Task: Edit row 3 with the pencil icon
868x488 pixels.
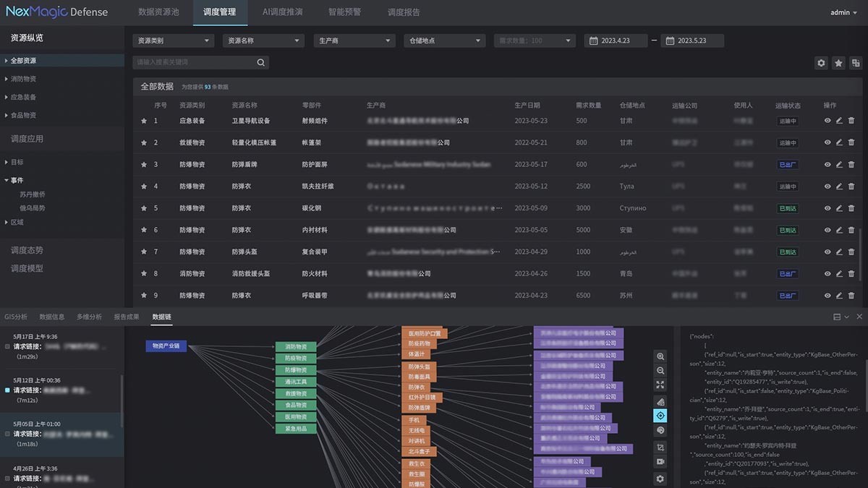Action: 839,165
